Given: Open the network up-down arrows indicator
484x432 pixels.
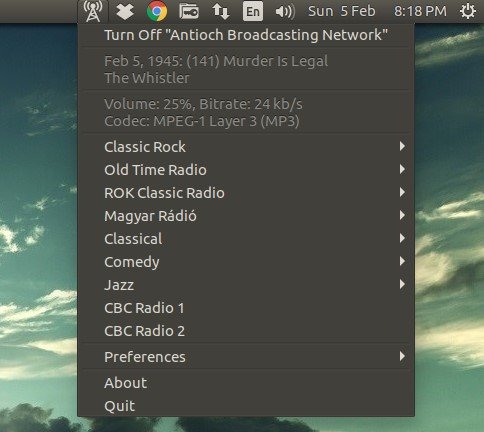Looking at the screenshot, I should tap(221, 11).
